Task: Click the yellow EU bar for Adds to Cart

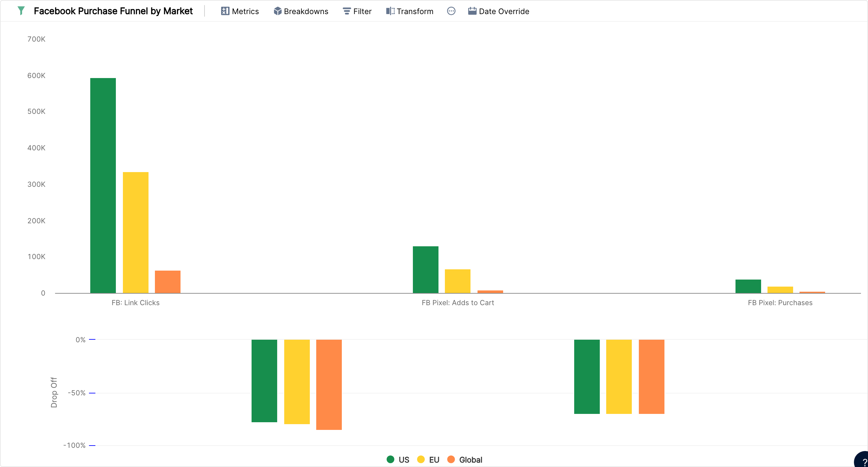Action: click(457, 281)
